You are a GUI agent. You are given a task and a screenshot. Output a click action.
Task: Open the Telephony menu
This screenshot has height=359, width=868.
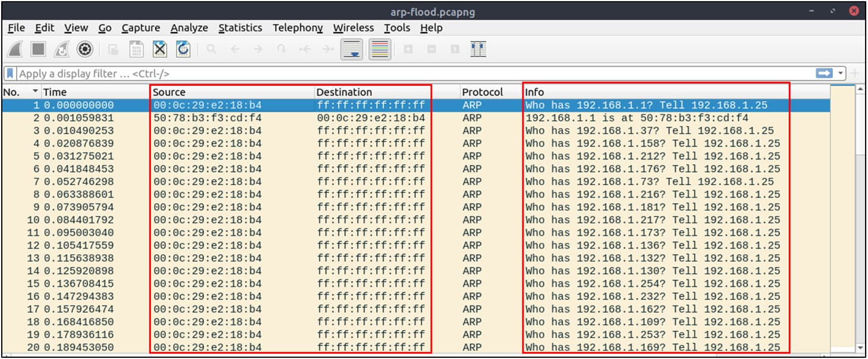click(x=297, y=28)
